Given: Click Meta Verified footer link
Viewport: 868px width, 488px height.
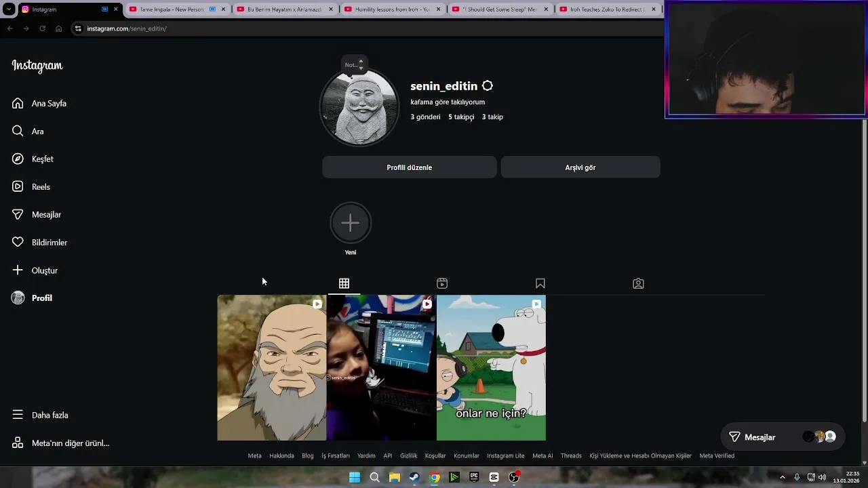Looking at the screenshot, I should click(717, 455).
